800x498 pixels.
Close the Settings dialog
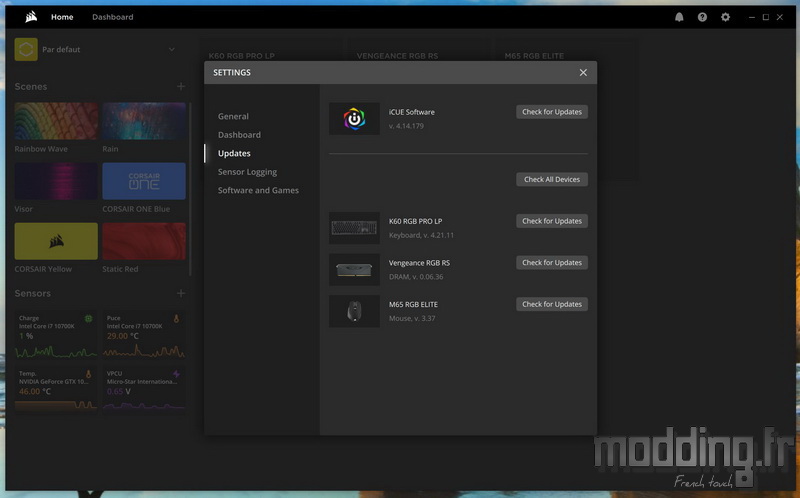tap(583, 72)
